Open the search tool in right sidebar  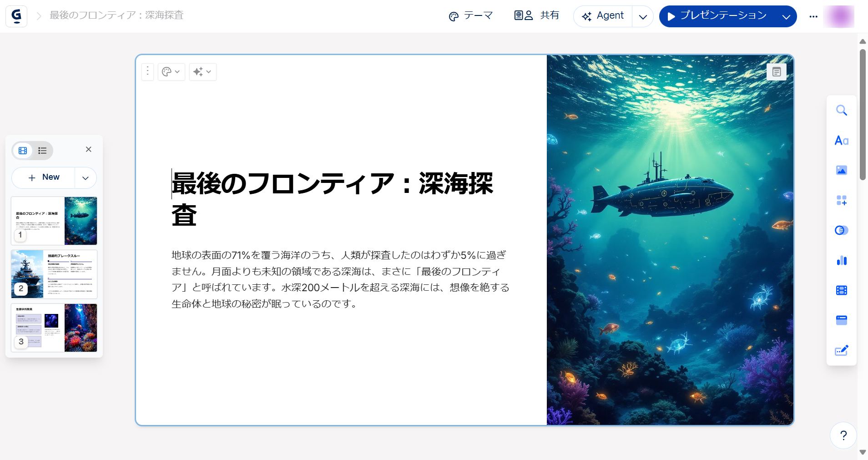(x=841, y=111)
